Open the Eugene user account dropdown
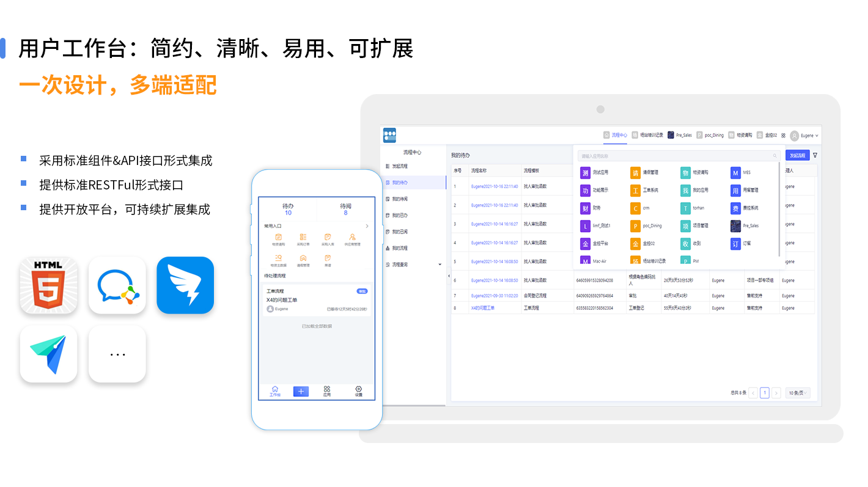 (804, 136)
